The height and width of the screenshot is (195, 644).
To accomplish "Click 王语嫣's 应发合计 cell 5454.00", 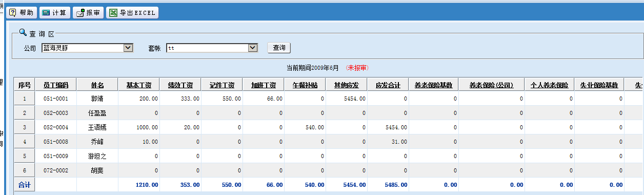I will (x=388, y=127).
